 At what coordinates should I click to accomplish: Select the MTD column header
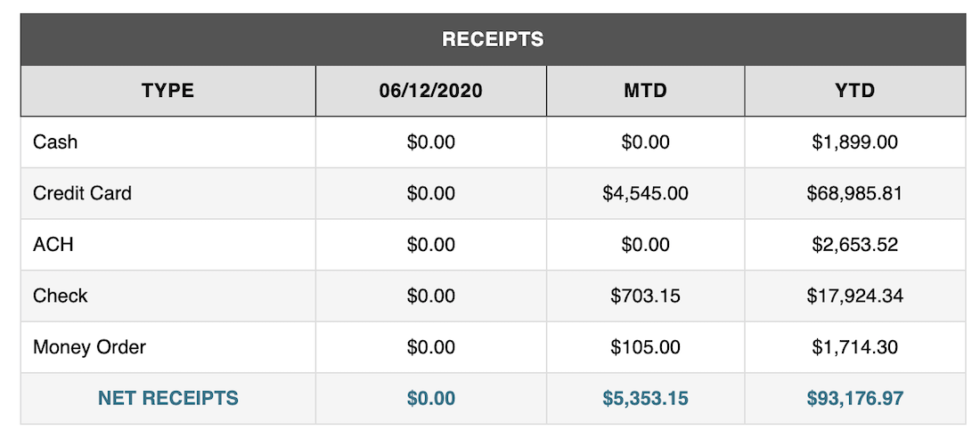tap(646, 91)
